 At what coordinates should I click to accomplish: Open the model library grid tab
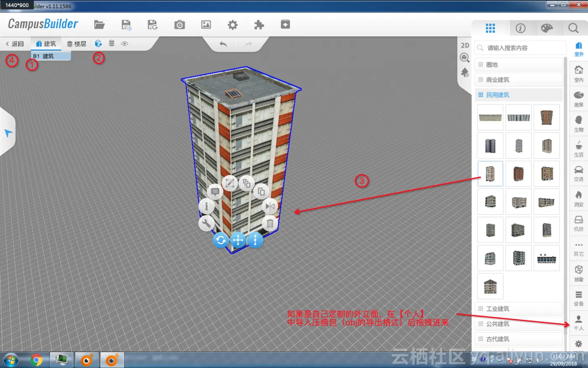(490, 28)
